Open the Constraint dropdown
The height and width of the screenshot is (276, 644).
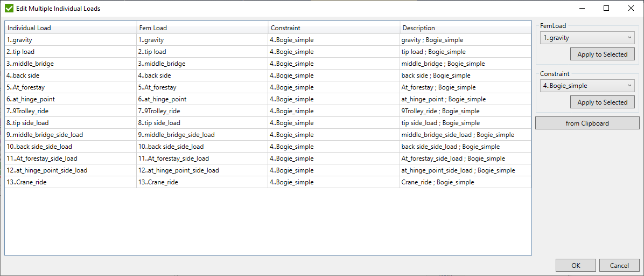(x=587, y=86)
